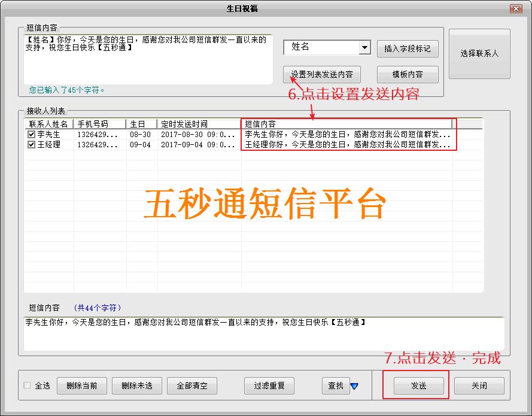The image size is (532, 416).
Task: Click the 关闭 button
Action: point(479,385)
